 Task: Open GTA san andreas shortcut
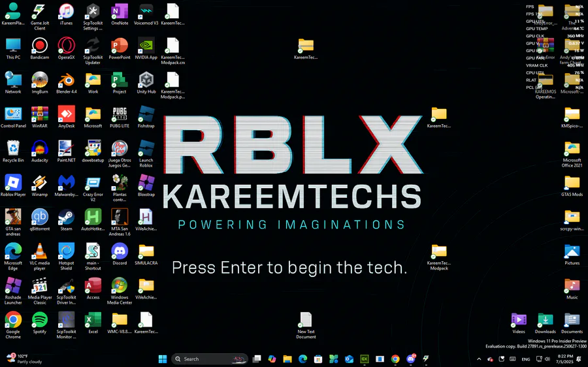13,223
